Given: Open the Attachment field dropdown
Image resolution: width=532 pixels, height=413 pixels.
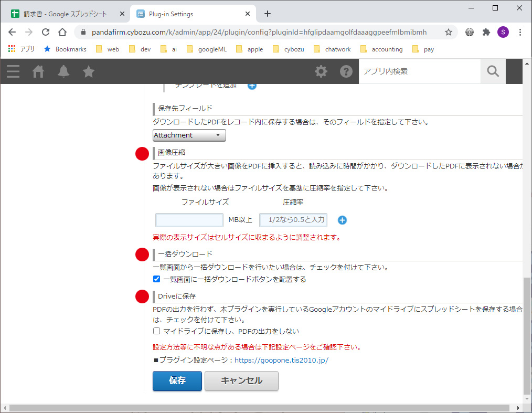Looking at the screenshot, I should click(189, 135).
